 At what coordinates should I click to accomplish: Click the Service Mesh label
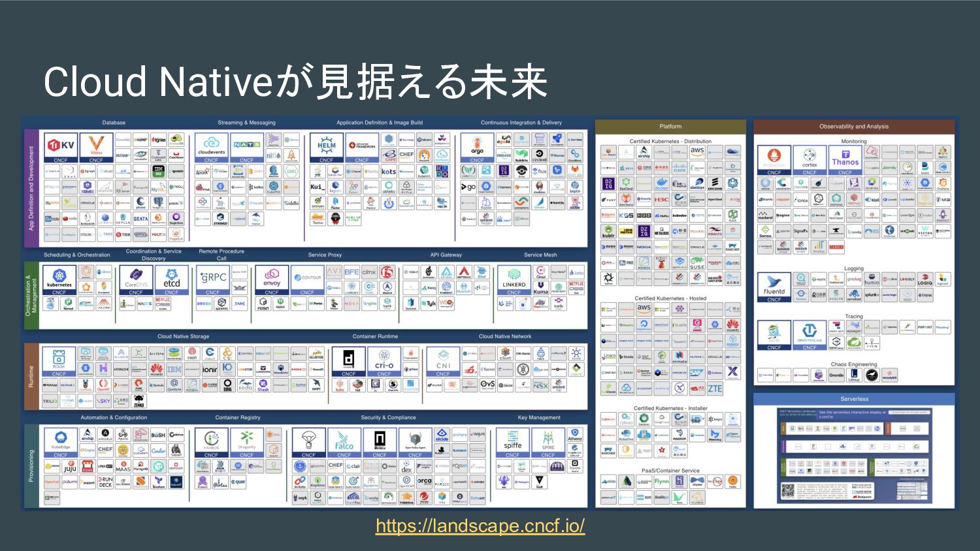pos(540,255)
